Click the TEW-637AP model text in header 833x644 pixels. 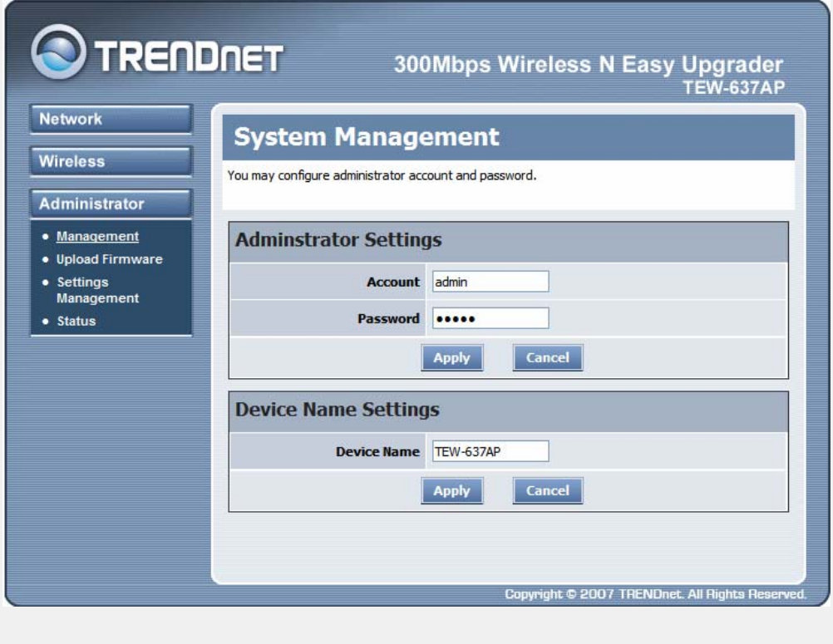click(734, 87)
